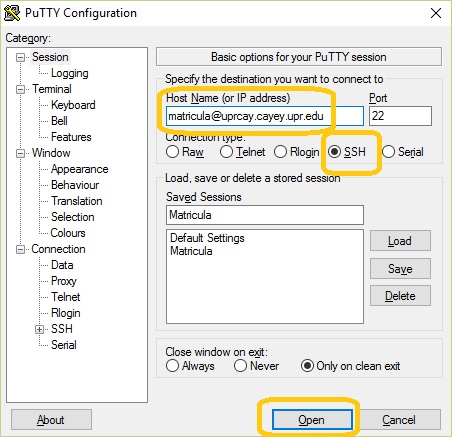Open the Proxy settings category
452x437 pixels.
tap(64, 281)
